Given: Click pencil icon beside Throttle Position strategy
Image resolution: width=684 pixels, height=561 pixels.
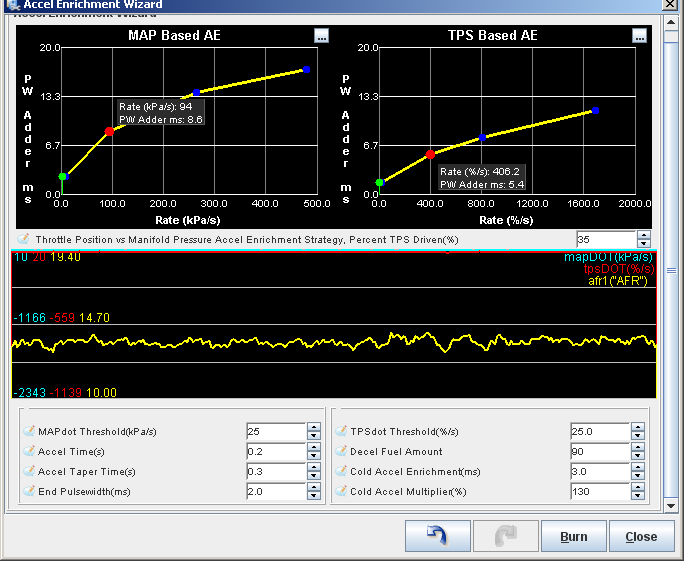Looking at the screenshot, I should click(x=23, y=240).
